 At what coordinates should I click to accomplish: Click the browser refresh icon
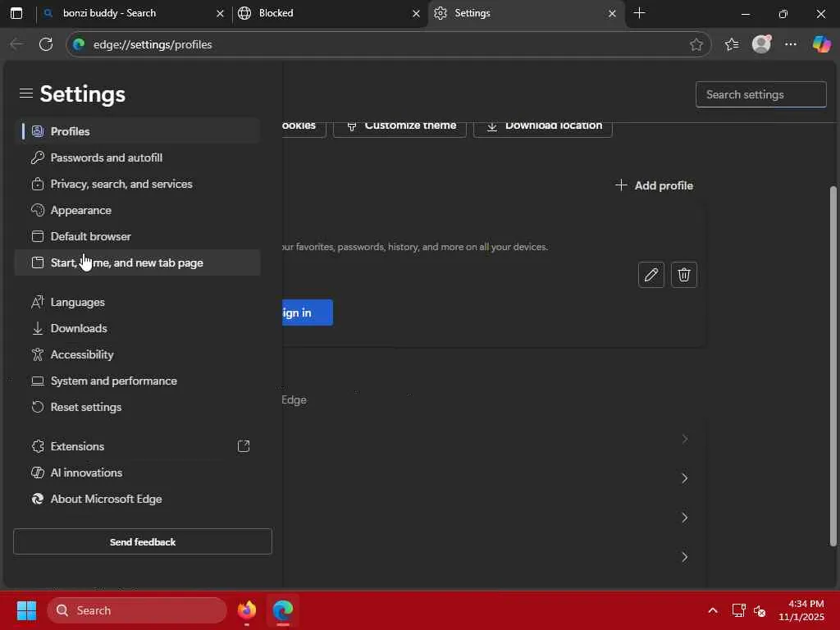pyautogui.click(x=46, y=44)
